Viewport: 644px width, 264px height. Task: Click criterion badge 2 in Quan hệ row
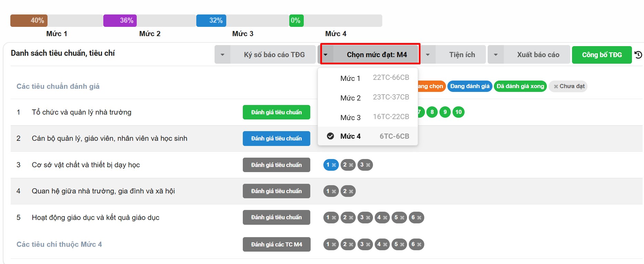coord(348,191)
